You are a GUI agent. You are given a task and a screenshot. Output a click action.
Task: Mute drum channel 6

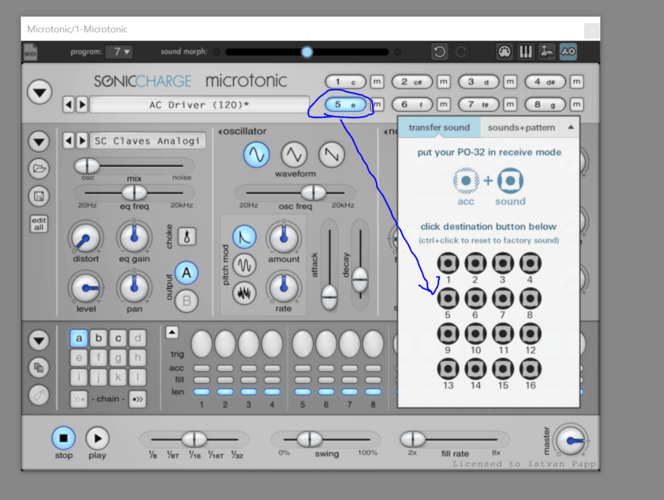click(x=443, y=104)
